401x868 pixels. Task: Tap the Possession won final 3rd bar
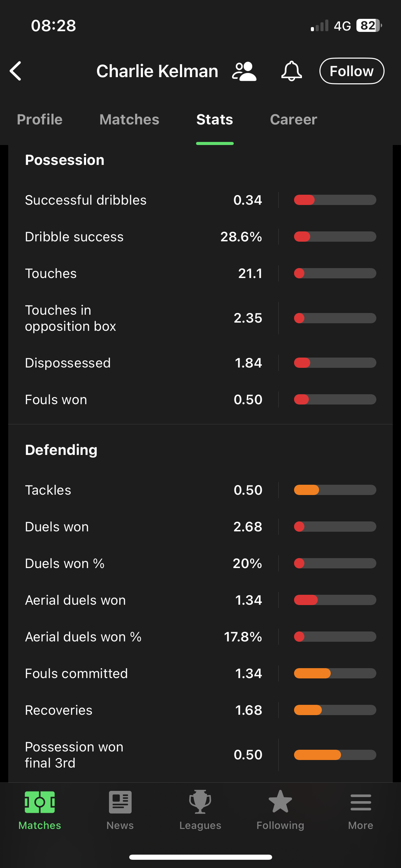point(335,755)
